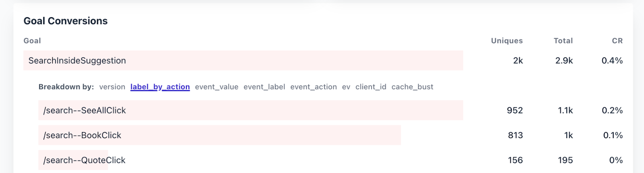This screenshot has width=644, height=173.
Task: Click BookClick's 0.1% conversion rate
Action: [613, 135]
